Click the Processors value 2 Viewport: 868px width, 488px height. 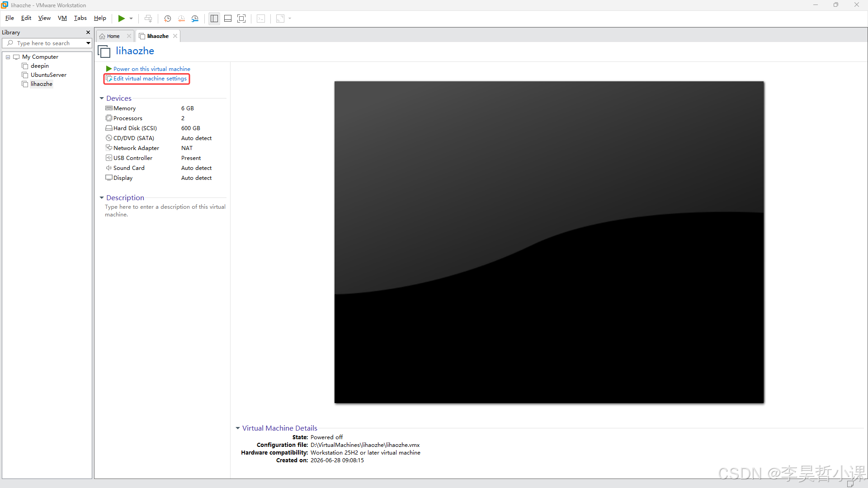183,118
